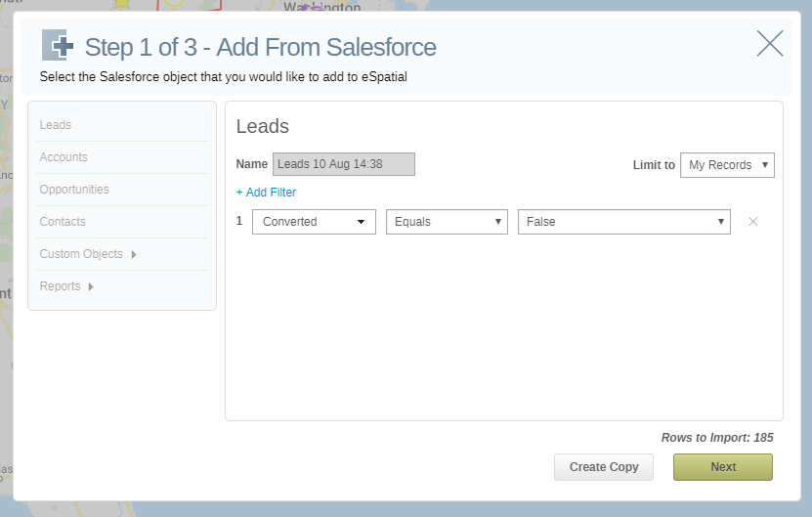The image size is (812, 517).
Task: Click the Limit to label
Action: coord(654,165)
